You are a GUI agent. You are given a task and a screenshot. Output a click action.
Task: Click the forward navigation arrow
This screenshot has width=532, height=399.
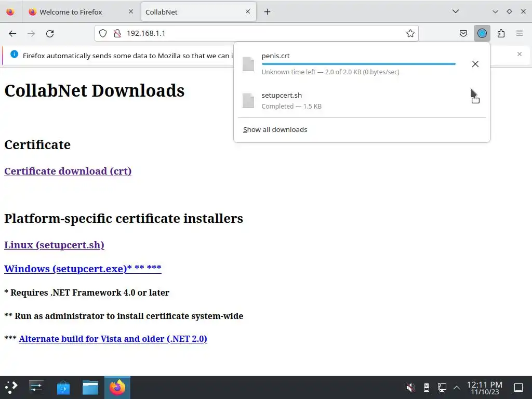pyautogui.click(x=31, y=33)
